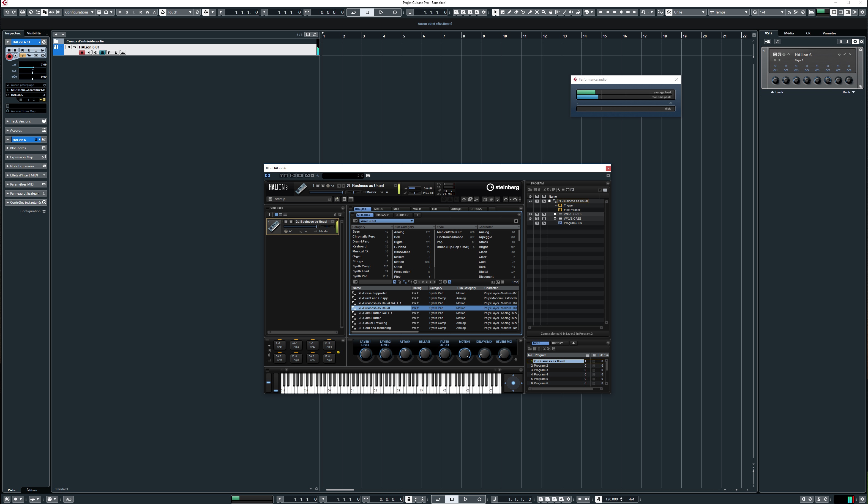
Task: Open the magnifying glass search in VSTi panel
Action: click(x=778, y=42)
